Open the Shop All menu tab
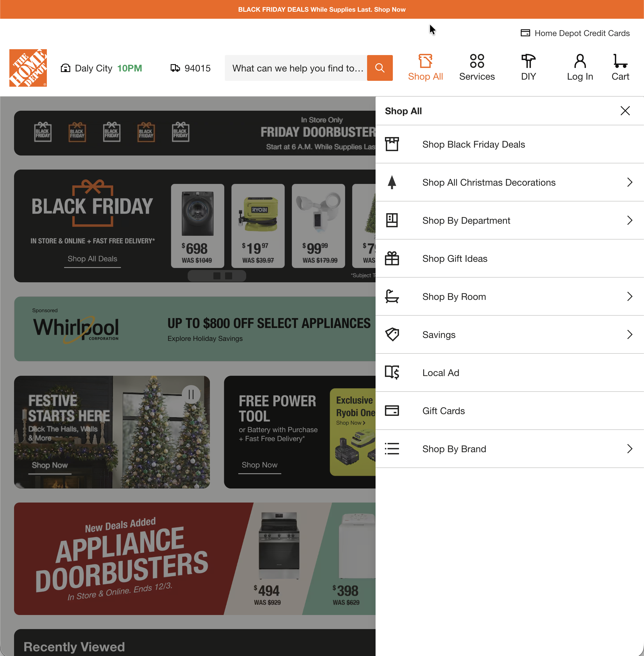 click(425, 67)
